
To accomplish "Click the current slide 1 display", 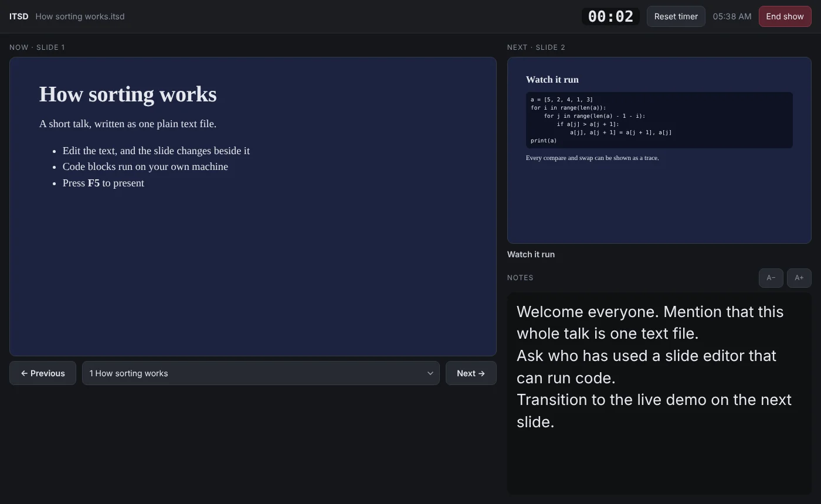I will click(x=253, y=206).
